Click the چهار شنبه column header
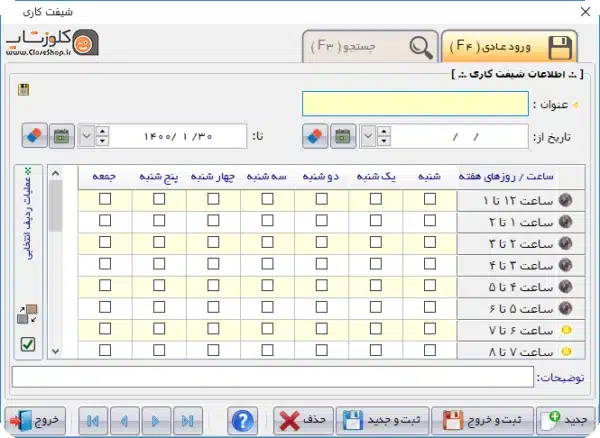This screenshot has height=438, width=600. [x=213, y=177]
